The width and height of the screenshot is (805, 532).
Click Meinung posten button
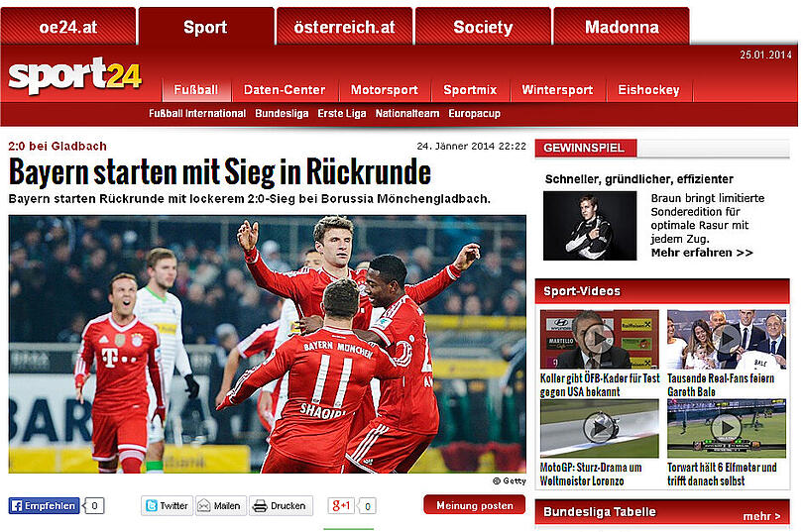point(474,505)
